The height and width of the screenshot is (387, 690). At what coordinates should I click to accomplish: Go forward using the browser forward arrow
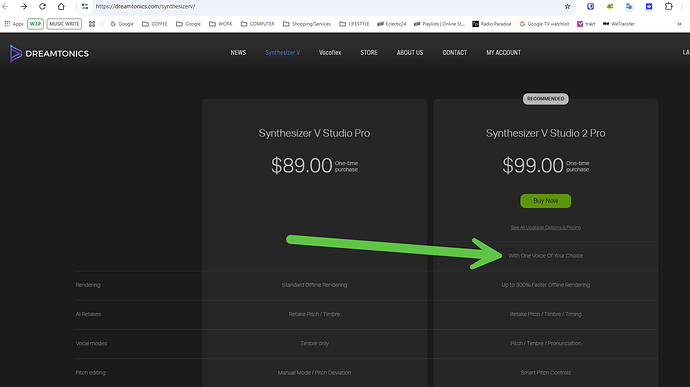tap(24, 7)
